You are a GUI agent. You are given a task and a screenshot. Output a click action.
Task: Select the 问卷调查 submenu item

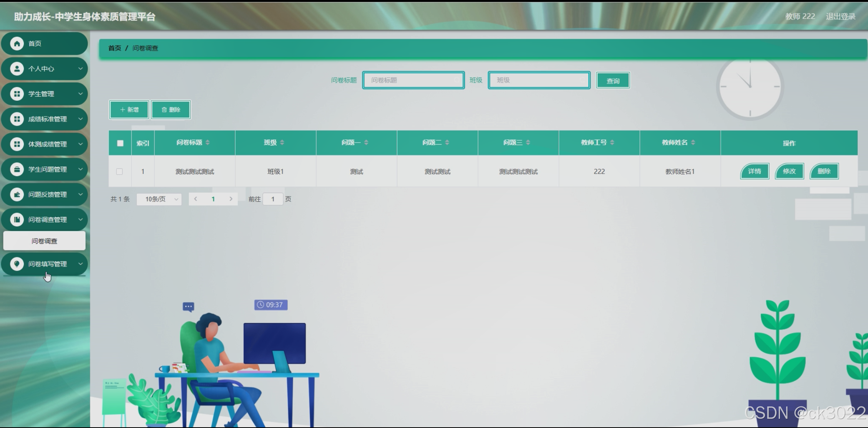pyautogui.click(x=44, y=241)
